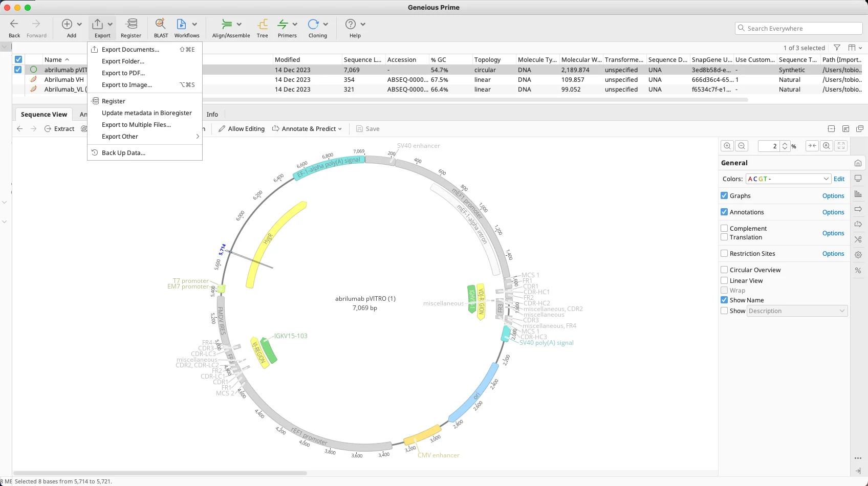The width and height of the screenshot is (868, 486).
Task: Click the Cloning tool icon
Action: tap(313, 24)
